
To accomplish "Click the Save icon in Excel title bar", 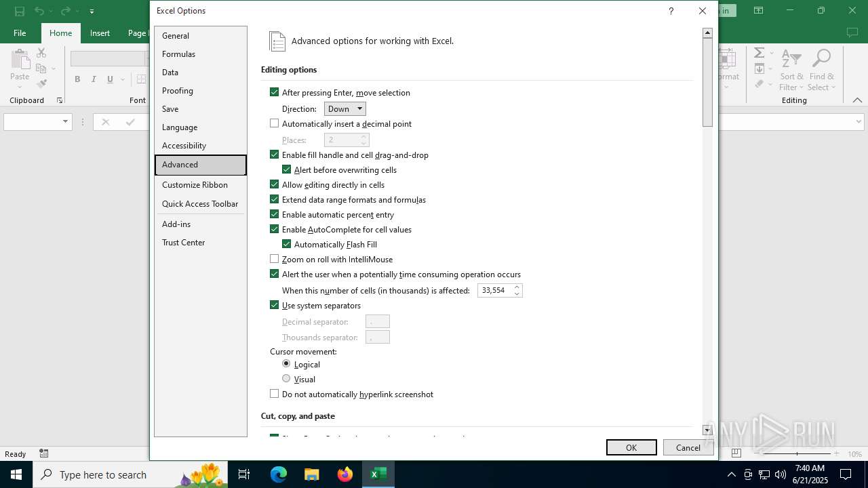I will click(19, 11).
